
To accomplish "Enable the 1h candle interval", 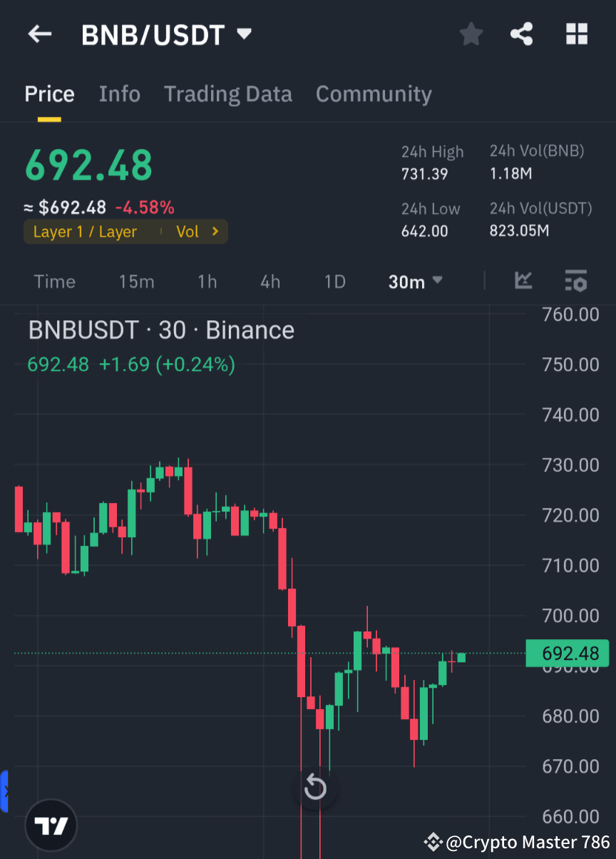I will tap(207, 281).
